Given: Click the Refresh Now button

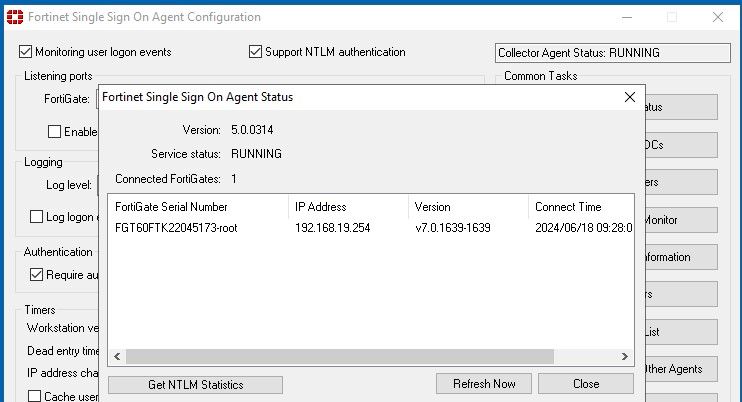Looking at the screenshot, I should [x=484, y=384].
